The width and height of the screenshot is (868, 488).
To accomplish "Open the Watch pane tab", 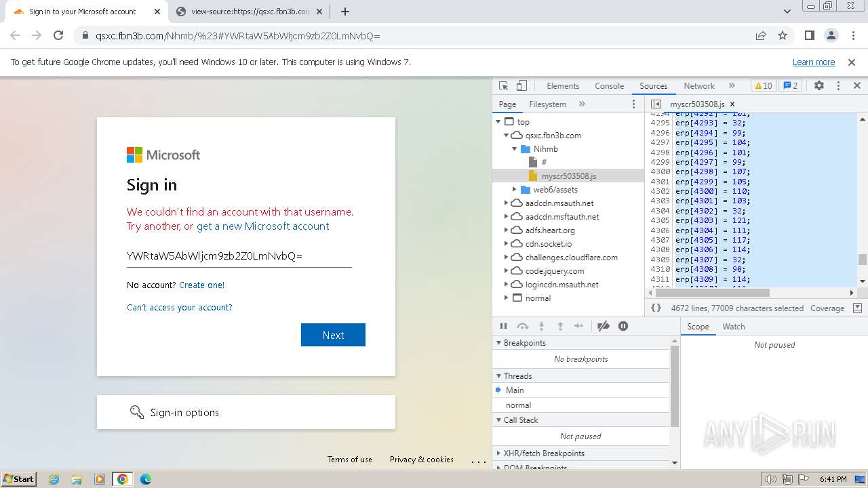I will click(x=734, y=327).
